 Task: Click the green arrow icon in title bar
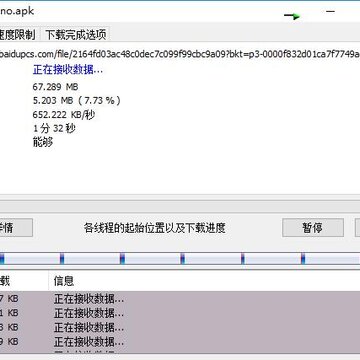[292, 16]
